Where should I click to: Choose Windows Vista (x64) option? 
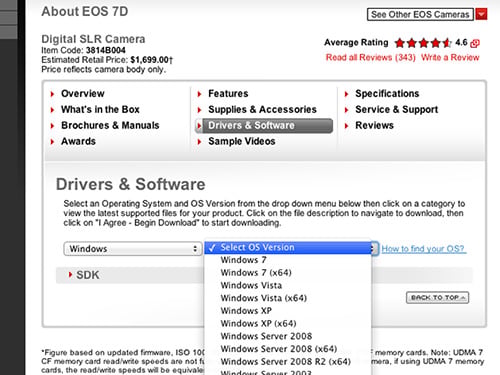(x=288, y=298)
